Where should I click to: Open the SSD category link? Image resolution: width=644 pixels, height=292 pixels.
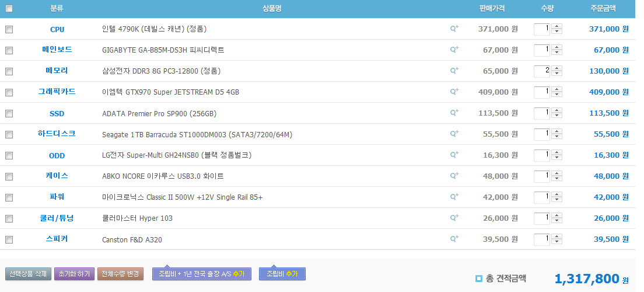pyautogui.click(x=57, y=114)
